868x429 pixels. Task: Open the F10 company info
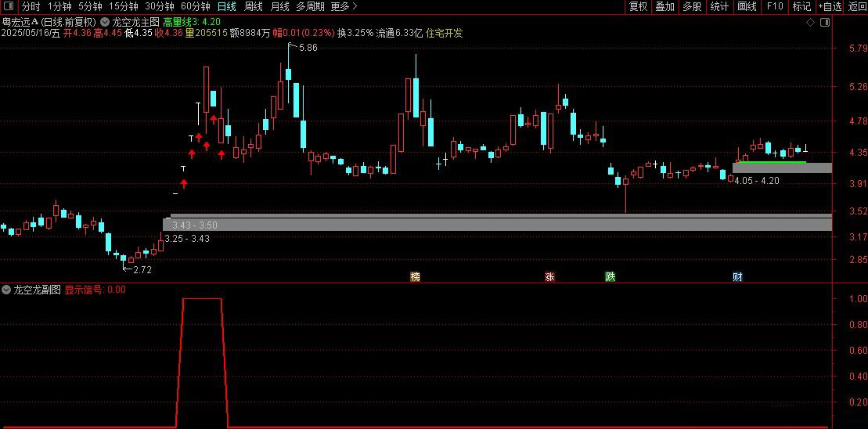pos(774,6)
